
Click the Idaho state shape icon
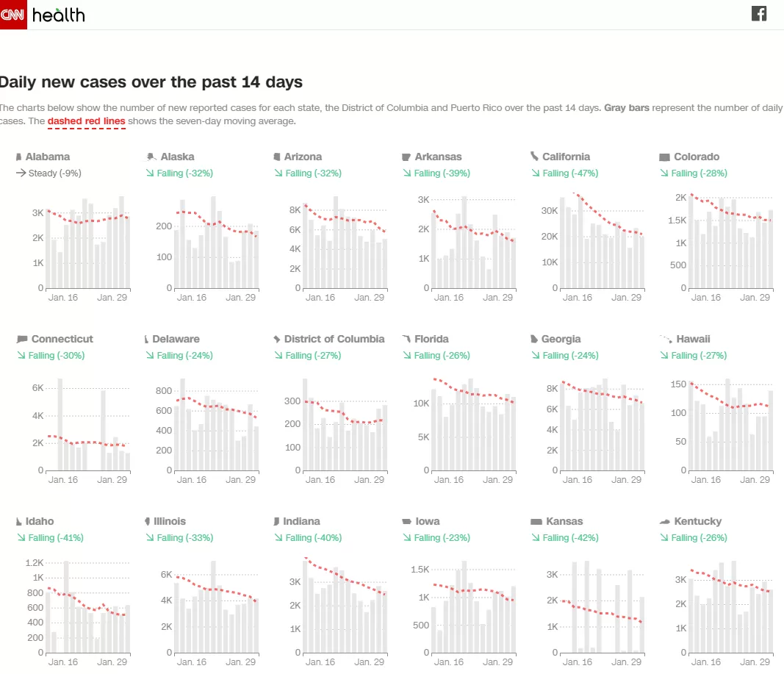pos(18,522)
